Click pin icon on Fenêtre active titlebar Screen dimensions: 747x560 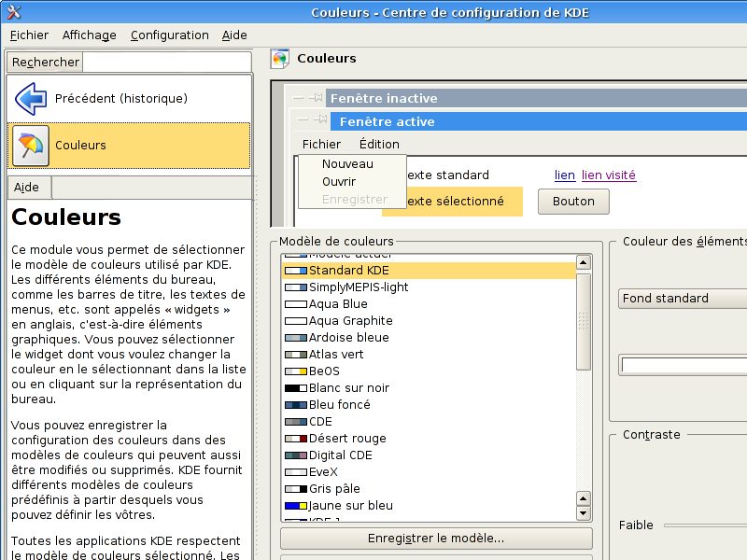pyautogui.click(x=320, y=119)
